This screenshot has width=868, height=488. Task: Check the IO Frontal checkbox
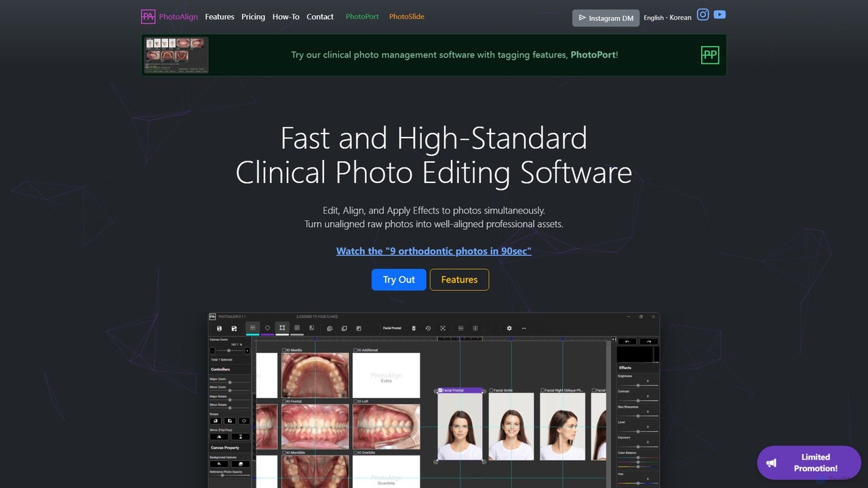pos(284,401)
